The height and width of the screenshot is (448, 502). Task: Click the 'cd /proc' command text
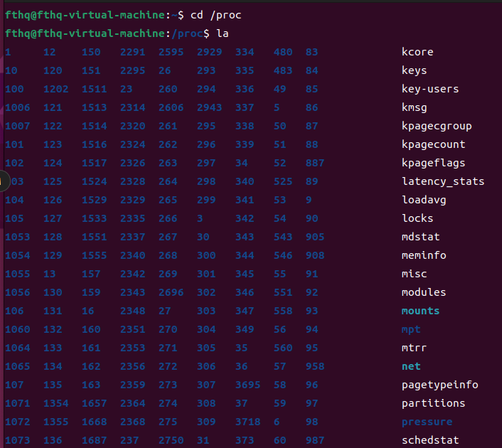[x=215, y=15]
